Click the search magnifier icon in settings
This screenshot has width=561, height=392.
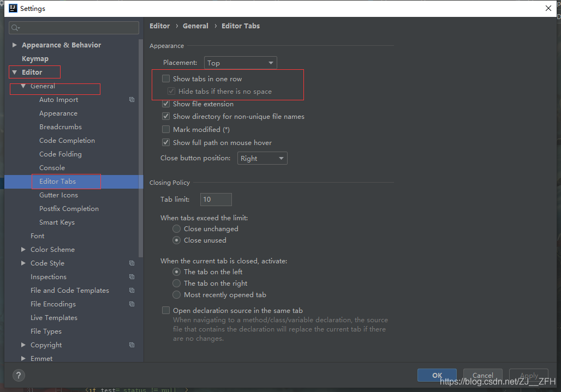tap(15, 28)
